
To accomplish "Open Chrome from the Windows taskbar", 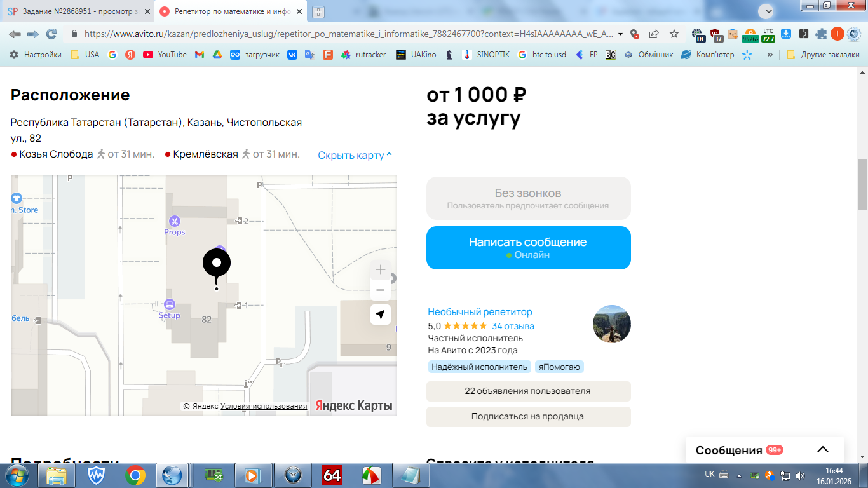I will tap(135, 475).
